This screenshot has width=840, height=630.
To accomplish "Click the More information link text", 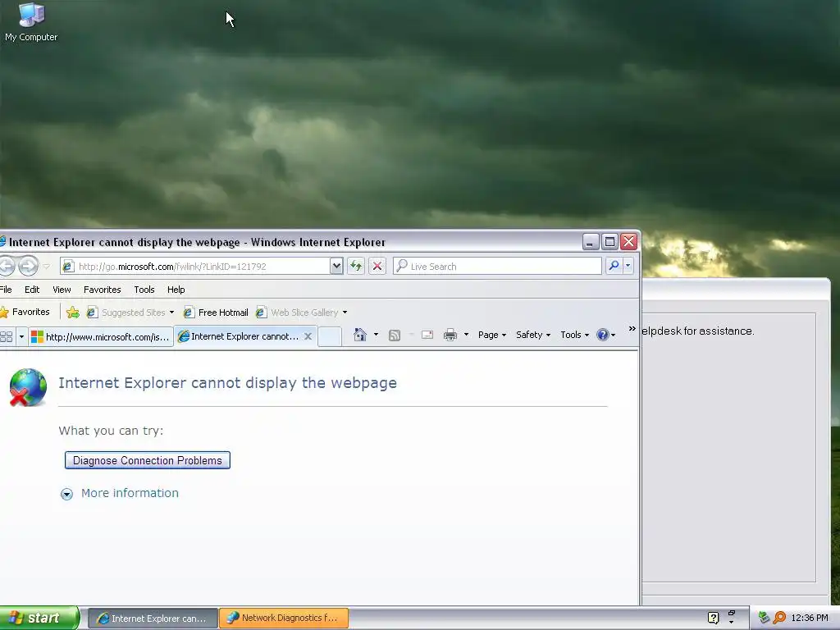I will pos(130,493).
